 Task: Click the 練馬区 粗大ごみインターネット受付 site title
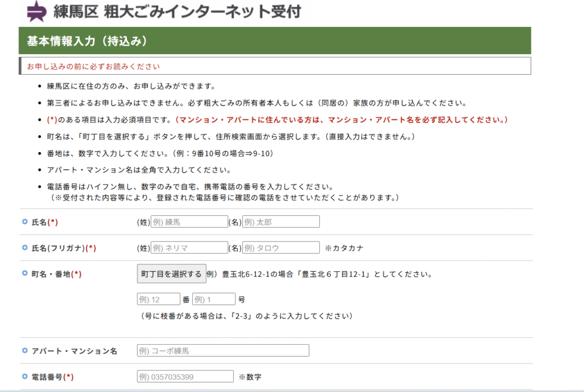pyautogui.click(x=177, y=11)
